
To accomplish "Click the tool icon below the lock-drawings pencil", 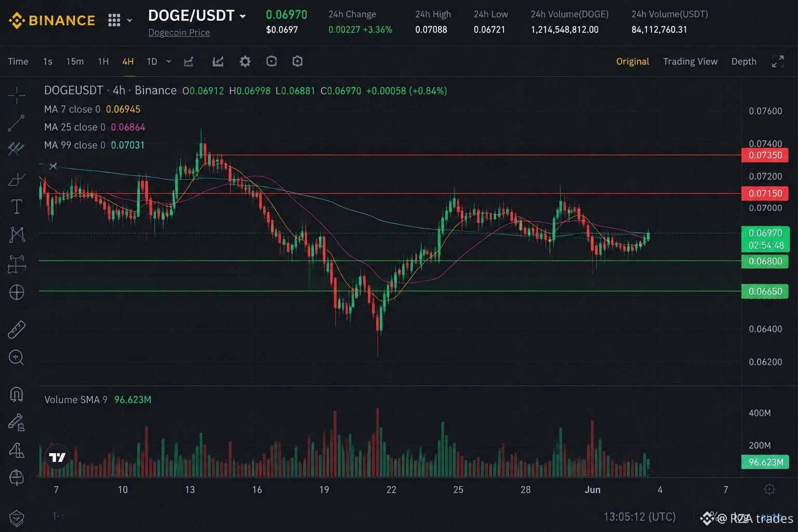I will click(x=17, y=450).
